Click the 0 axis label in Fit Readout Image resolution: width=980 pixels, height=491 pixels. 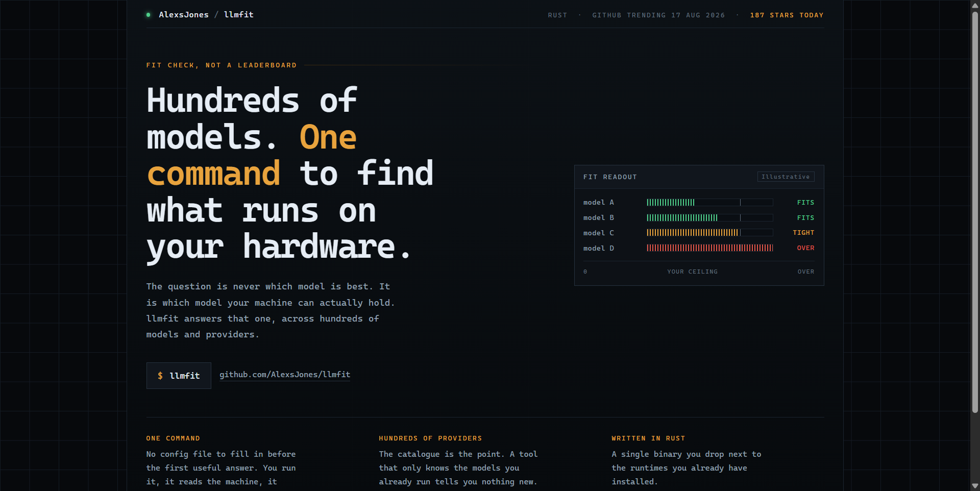[585, 272]
